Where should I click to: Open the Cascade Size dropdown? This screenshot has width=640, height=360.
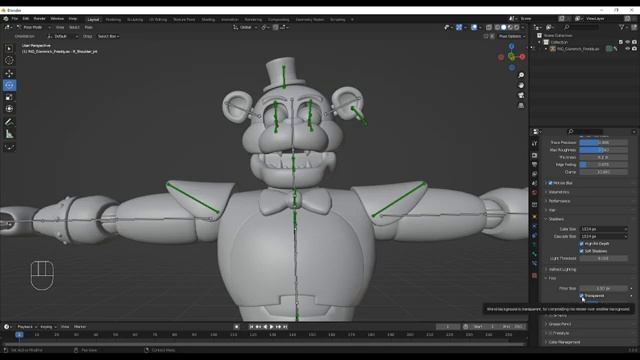(604, 236)
